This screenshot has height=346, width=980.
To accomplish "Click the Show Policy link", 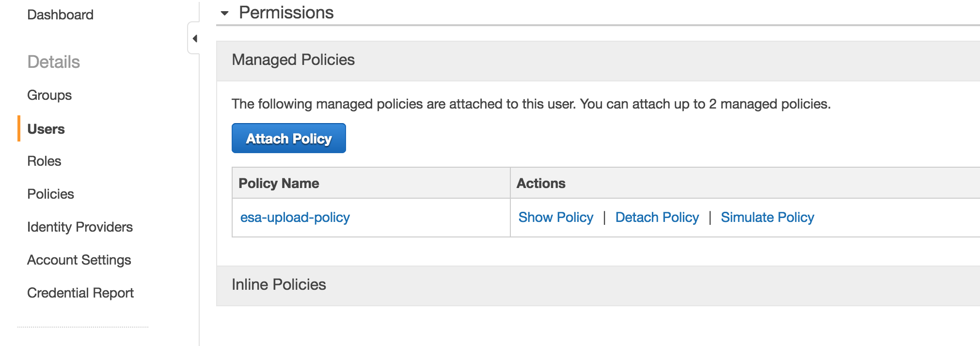I will [x=556, y=217].
